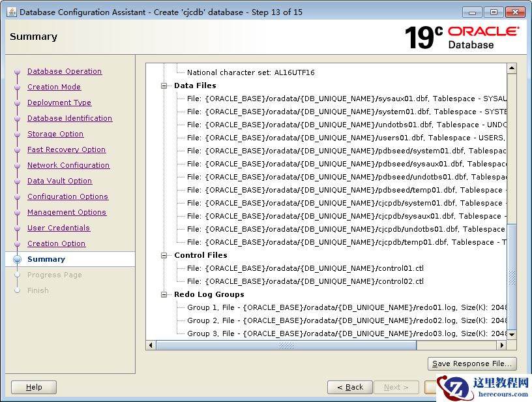Select the control01.ctl file entry
The width and height of the screenshot is (532, 402).
[x=305, y=268]
